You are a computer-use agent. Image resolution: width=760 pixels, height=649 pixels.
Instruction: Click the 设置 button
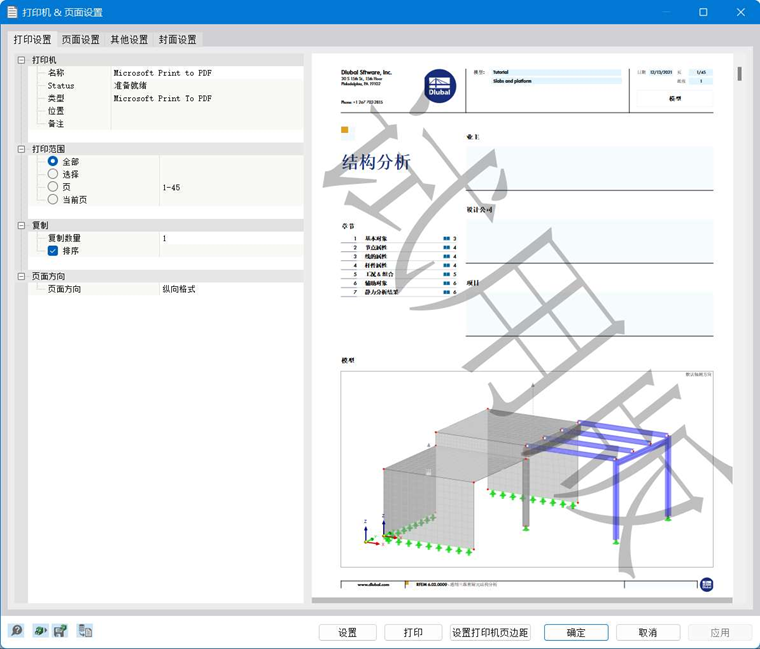(x=348, y=633)
